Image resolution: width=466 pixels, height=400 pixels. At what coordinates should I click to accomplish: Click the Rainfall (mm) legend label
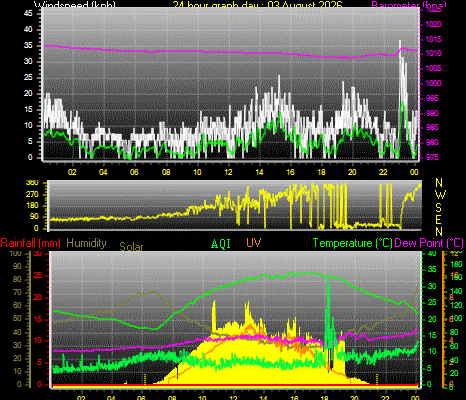tap(31, 243)
